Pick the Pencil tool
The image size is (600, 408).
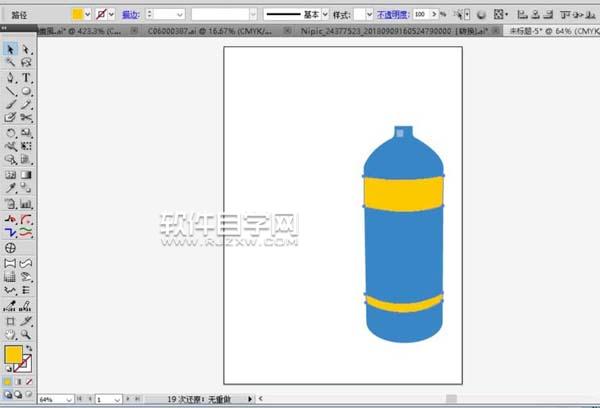(x=26, y=104)
